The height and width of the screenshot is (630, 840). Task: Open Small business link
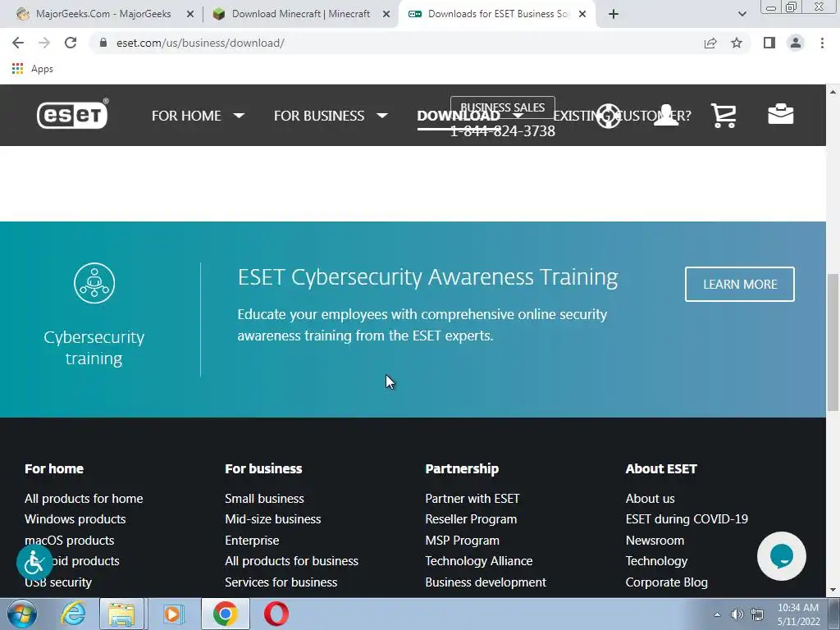tap(264, 498)
